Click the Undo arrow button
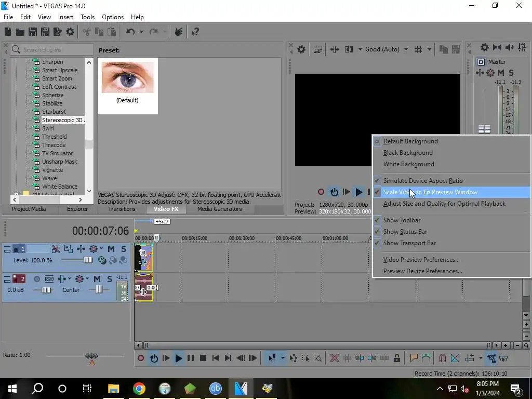This screenshot has width=532, height=399. point(130,32)
